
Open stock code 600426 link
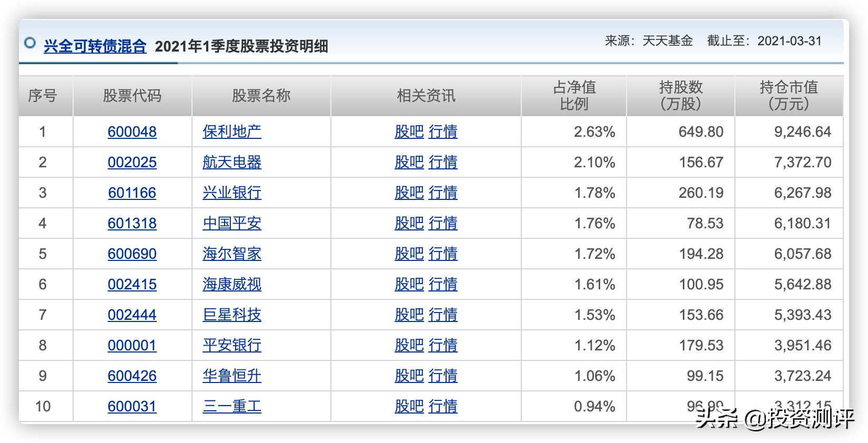[x=132, y=376]
